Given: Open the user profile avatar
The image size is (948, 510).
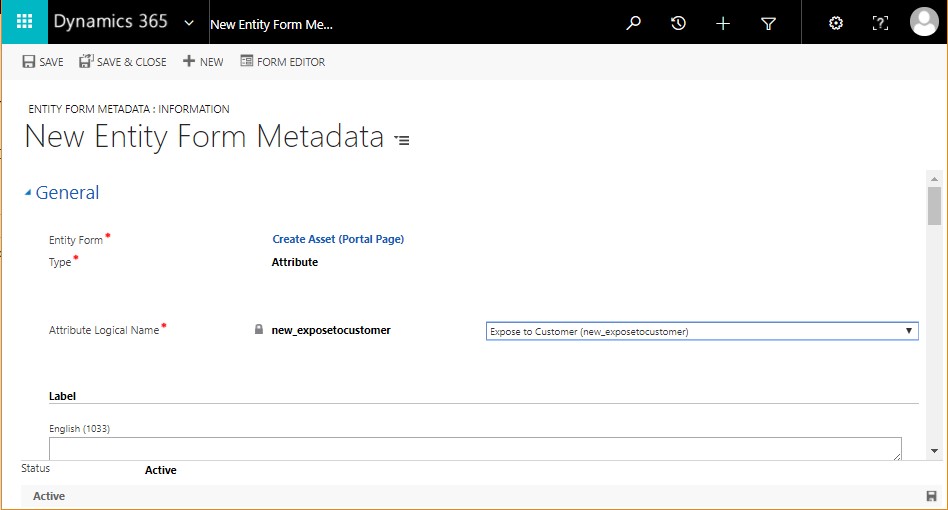Looking at the screenshot, I should [924, 22].
